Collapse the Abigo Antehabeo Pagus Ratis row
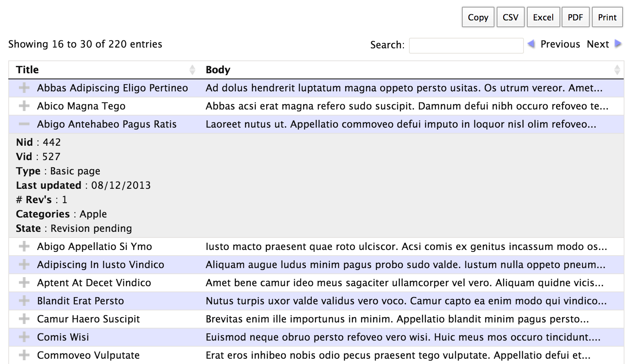 (24, 124)
